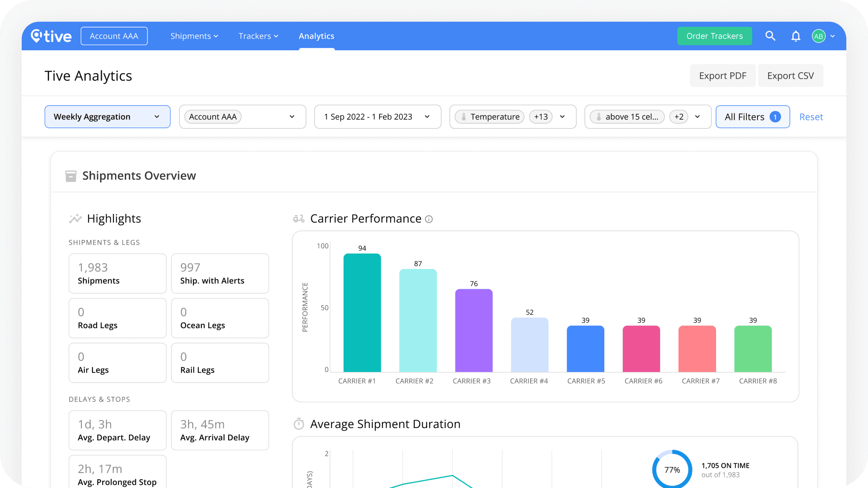Screen dimensions: 868x488
Task: Click the Carrier #1 teal bar
Action: [362, 313]
